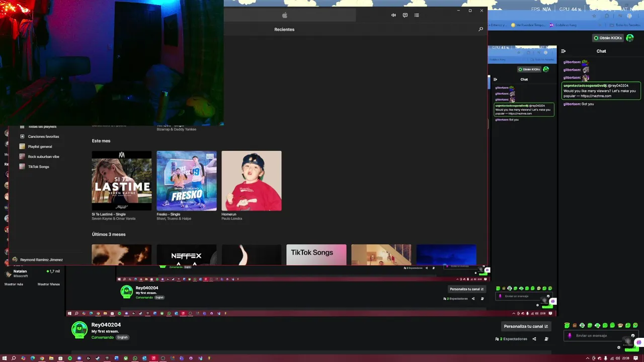
Task: Click artist text Bhavi, Trueno & Halpe
Action: click(x=174, y=219)
